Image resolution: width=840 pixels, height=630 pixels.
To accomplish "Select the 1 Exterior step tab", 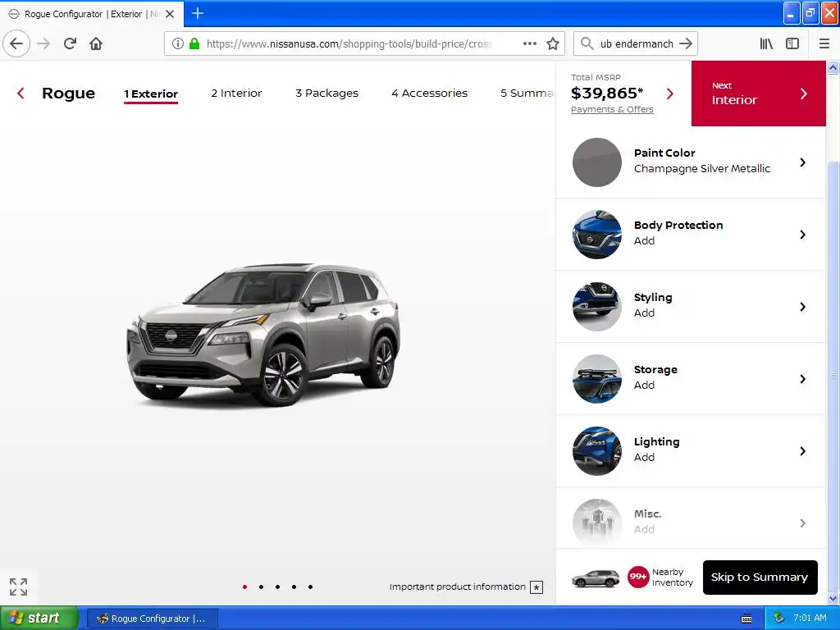I will [151, 94].
